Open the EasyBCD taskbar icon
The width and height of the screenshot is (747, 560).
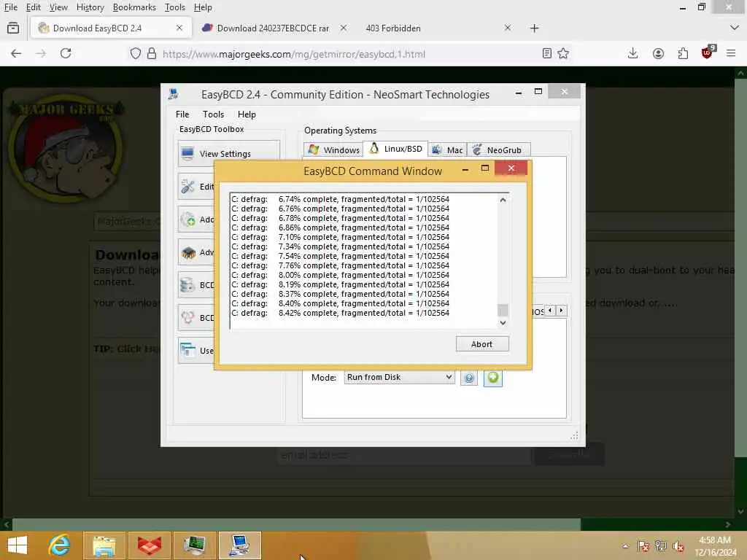(x=239, y=545)
